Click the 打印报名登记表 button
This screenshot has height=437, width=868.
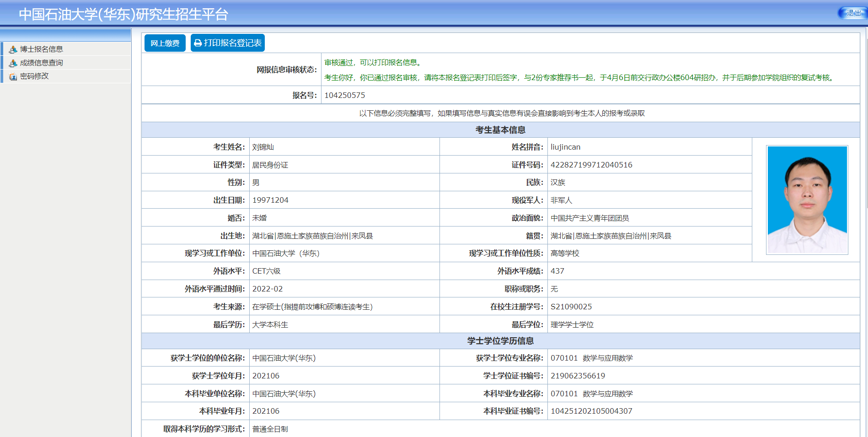click(x=228, y=43)
